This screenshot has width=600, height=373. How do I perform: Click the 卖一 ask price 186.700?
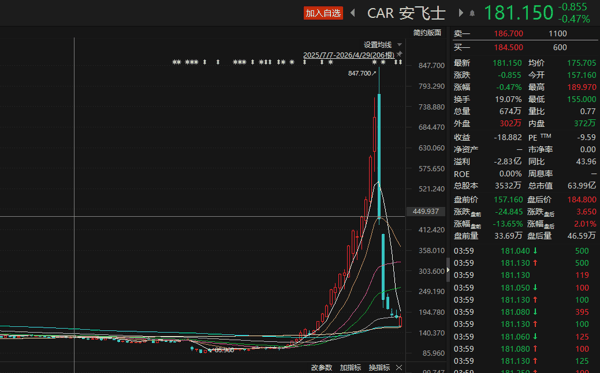[509, 33]
